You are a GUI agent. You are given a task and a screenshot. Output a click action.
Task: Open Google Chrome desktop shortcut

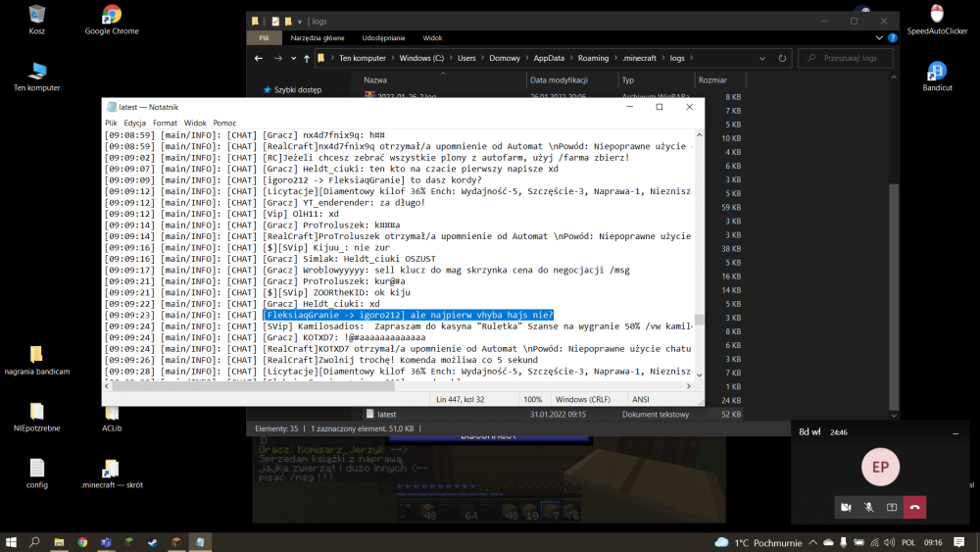point(112,20)
